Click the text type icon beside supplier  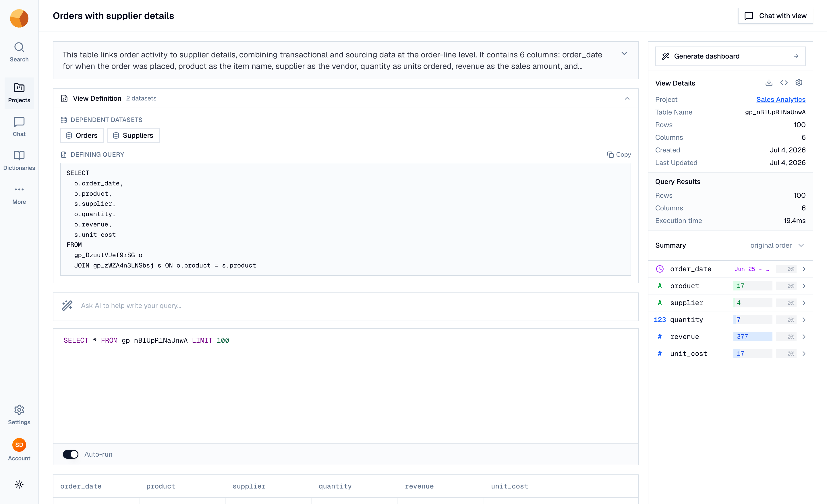660,303
